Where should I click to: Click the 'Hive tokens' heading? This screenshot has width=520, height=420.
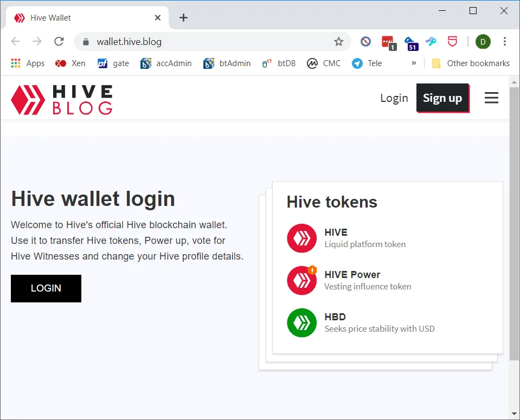point(332,202)
